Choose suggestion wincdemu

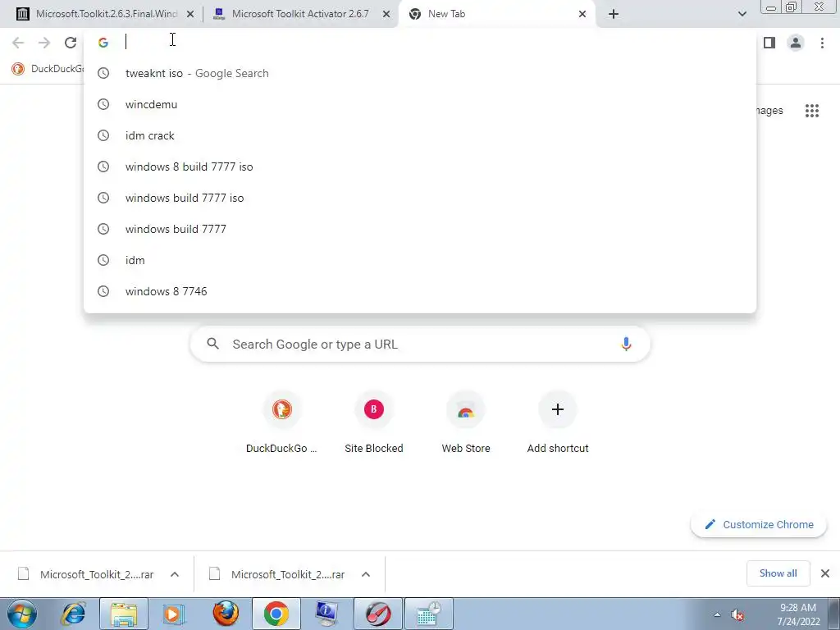tap(420, 104)
